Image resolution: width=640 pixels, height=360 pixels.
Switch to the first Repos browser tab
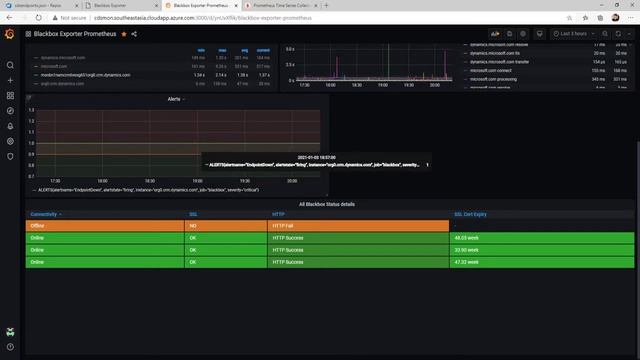tap(41, 6)
